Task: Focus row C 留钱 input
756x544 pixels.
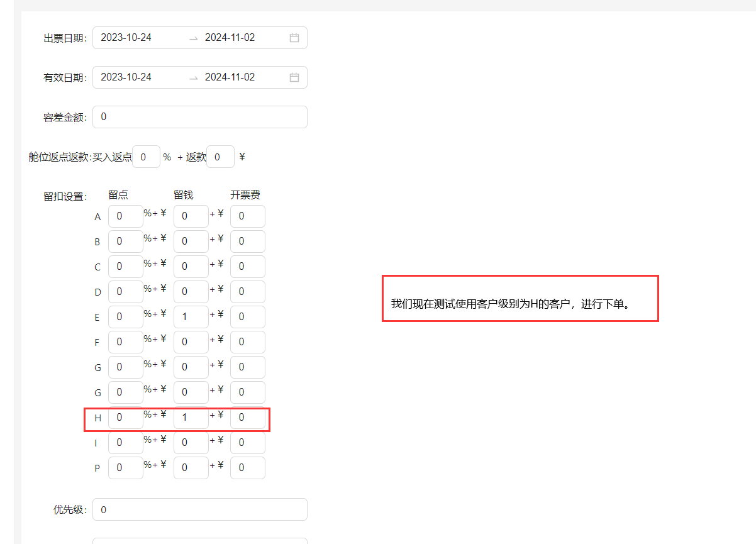Action: tap(191, 267)
